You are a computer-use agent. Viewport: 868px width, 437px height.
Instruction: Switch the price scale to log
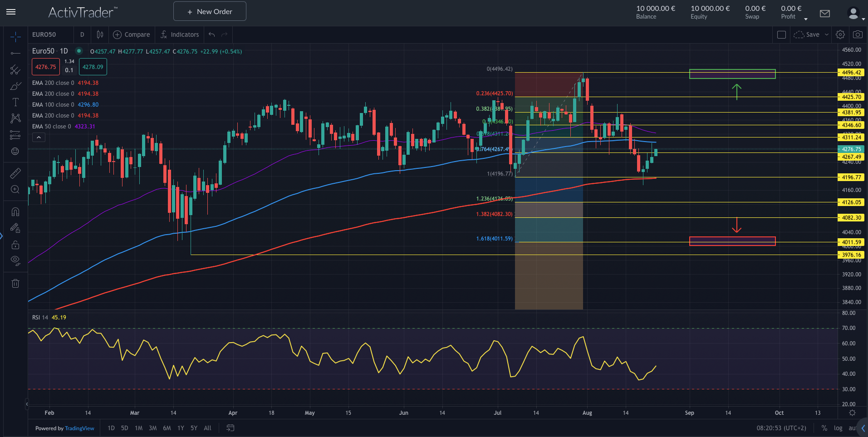point(838,428)
